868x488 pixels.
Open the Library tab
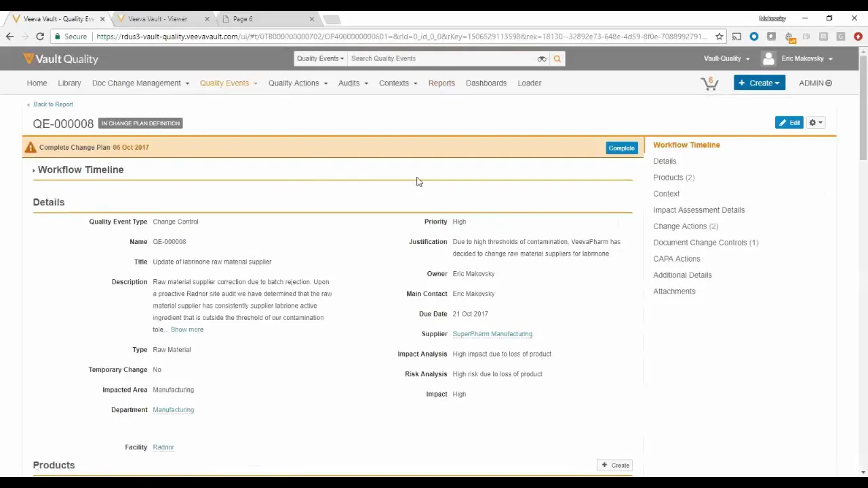click(x=69, y=83)
